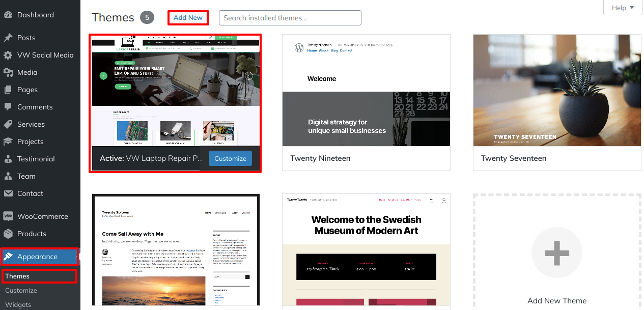The image size is (644, 310).
Task: Select the Twenty Nineteen theme thumbnail
Action: click(366, 90)
